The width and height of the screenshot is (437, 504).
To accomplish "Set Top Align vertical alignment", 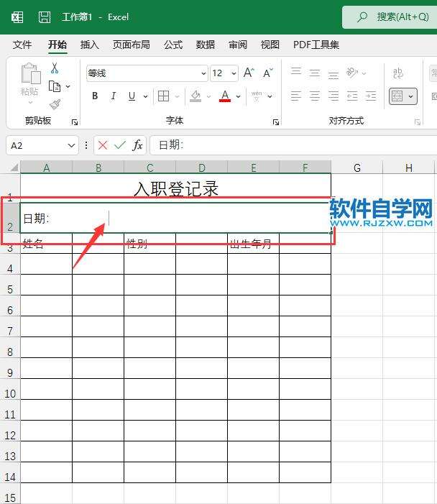I will coord(296,72).
